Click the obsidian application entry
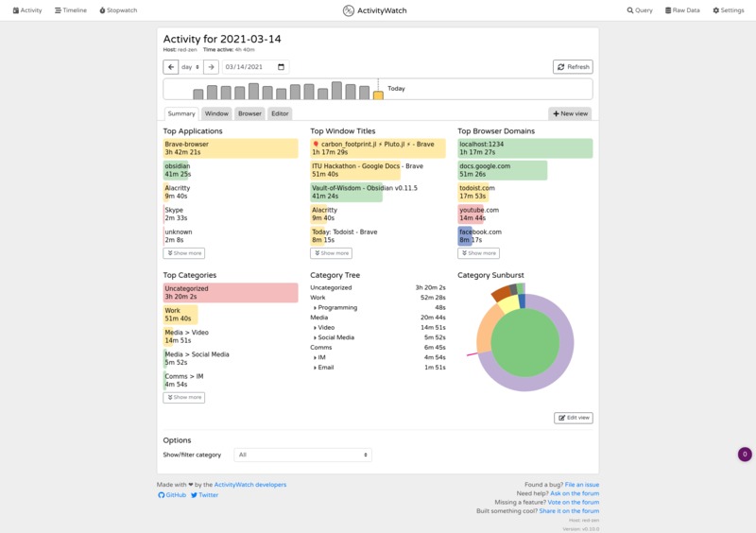The width and height of the screenshot is (756, 533). (x=177, y=170)
